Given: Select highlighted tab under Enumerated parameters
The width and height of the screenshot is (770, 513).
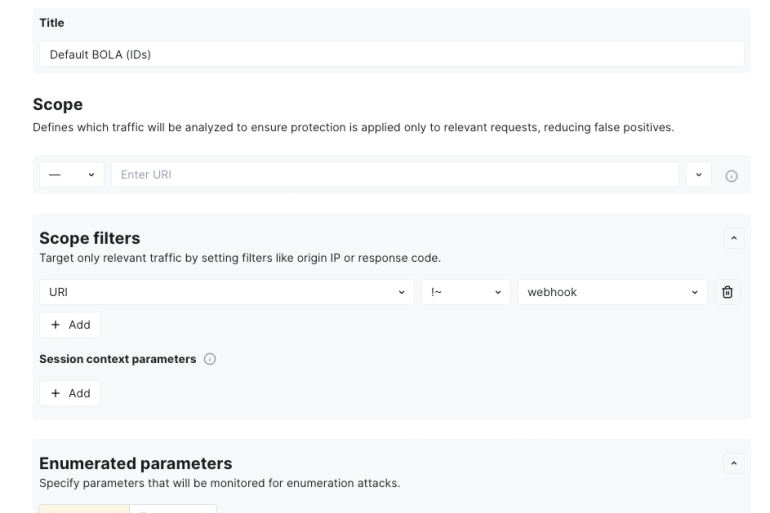Looking at the screenshot, I should 84,509.
